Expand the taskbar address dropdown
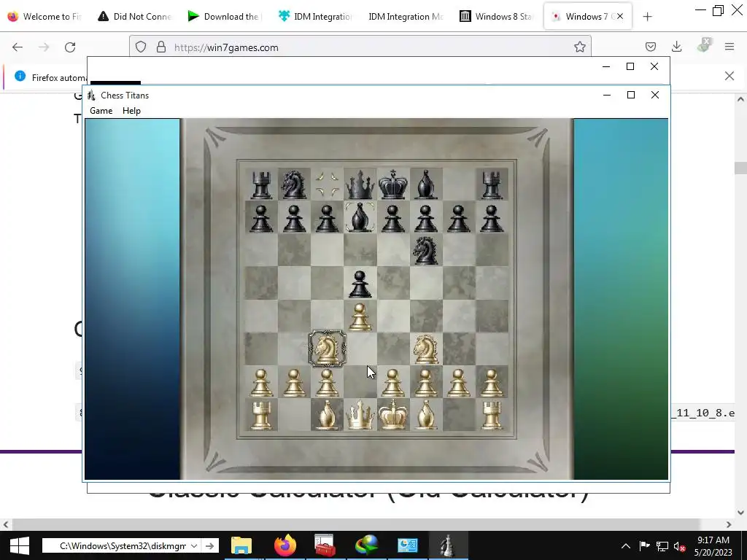Viewport: 747px width, 560px height. pos(194,545)
